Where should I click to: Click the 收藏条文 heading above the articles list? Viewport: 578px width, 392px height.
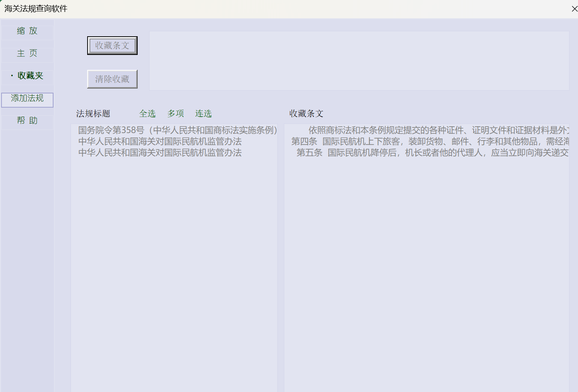[x=306, y=114]
